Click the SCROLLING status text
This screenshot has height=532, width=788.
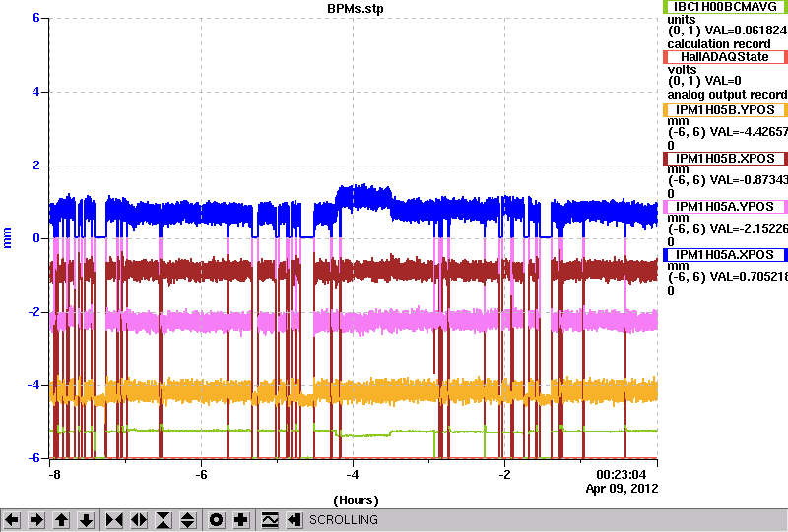click(343, 520)
